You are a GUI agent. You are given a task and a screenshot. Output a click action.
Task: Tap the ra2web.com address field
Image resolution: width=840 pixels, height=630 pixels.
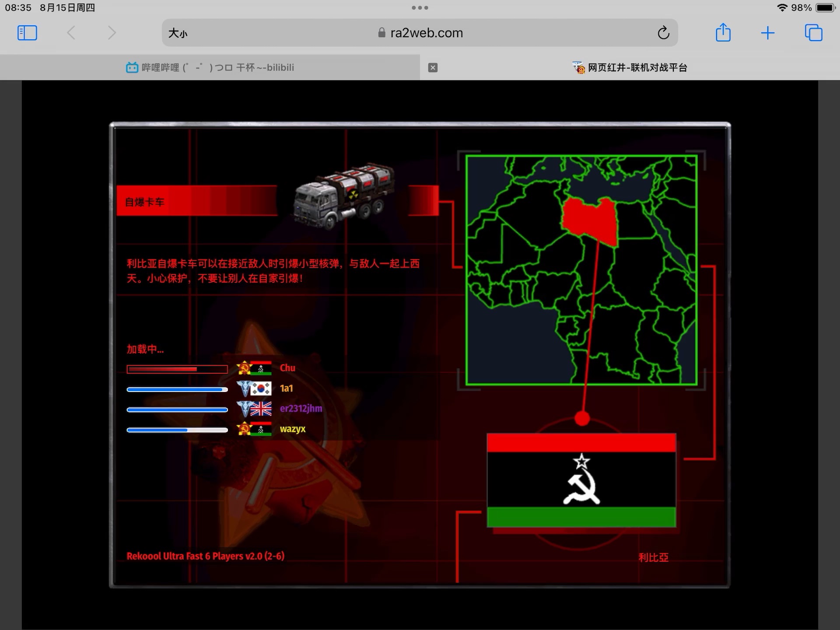click(420, 33)
